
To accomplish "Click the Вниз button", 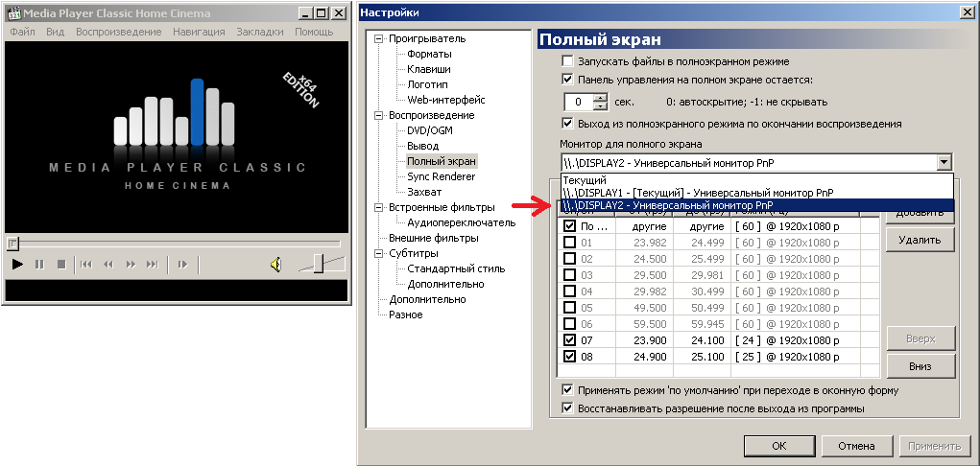I will tap(920, 366).
